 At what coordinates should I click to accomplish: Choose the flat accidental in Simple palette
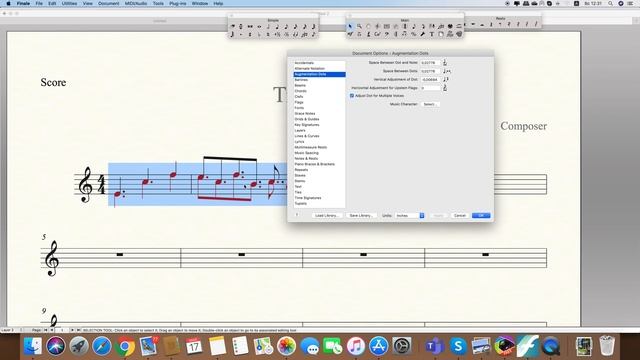tap(259, 35)
